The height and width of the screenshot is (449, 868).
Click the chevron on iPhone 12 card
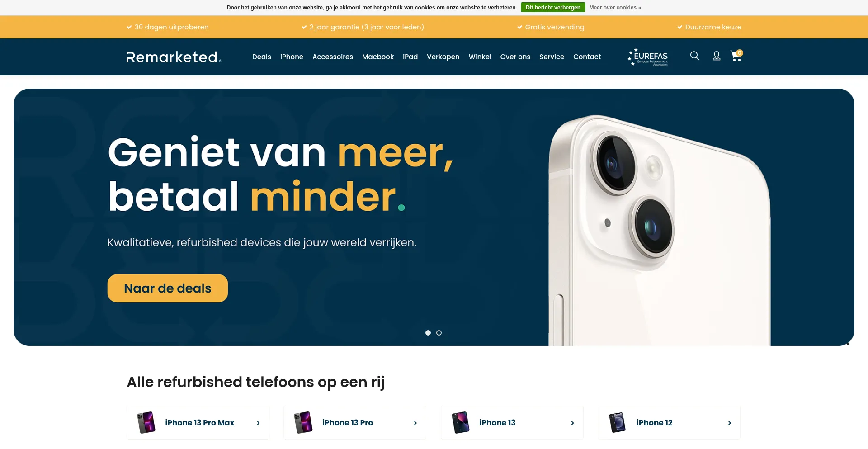729,423
